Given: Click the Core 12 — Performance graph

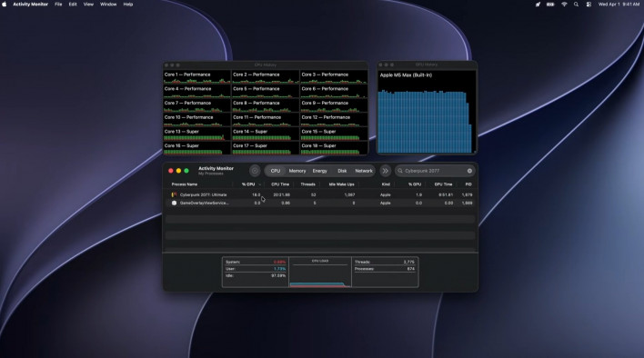Looking at the screenshot, I should (334, 120).
